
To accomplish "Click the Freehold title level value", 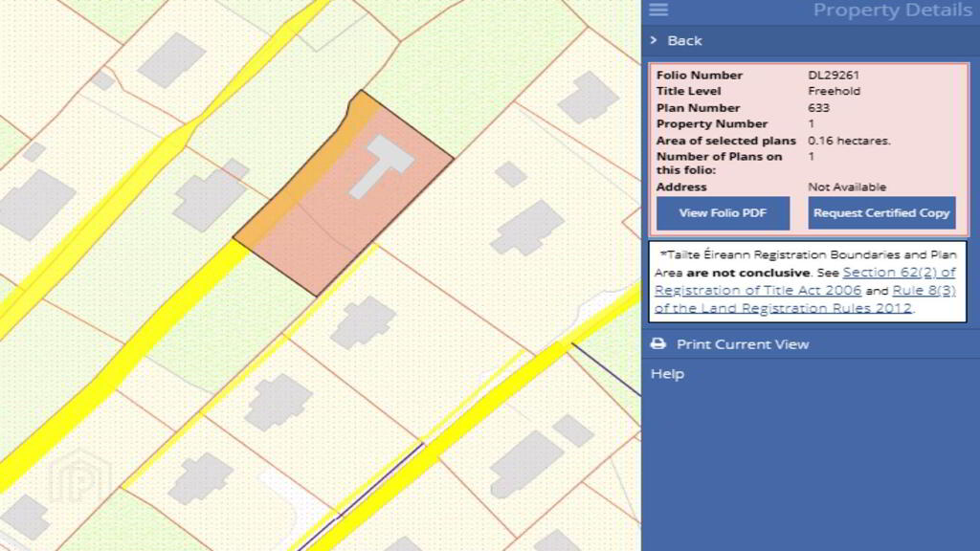I will pyautogui.click(x=834, y=92).
